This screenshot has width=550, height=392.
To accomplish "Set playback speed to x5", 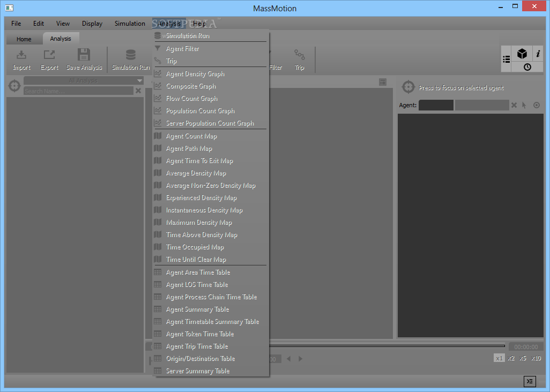I will 523,358.
